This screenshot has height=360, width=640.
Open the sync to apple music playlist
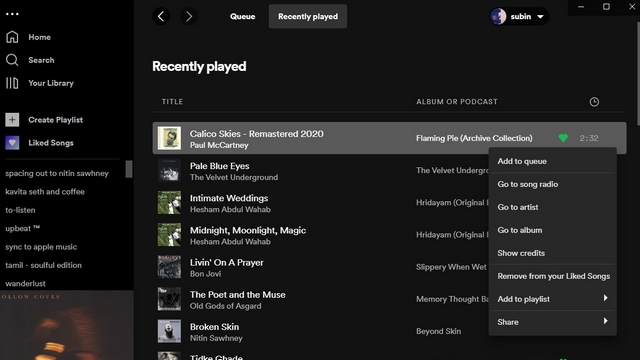pos(41,247)
